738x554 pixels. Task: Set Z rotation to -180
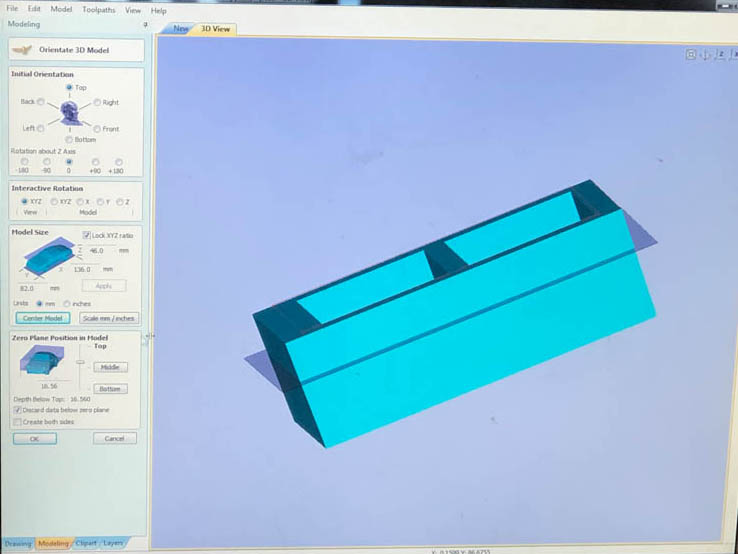24,161
